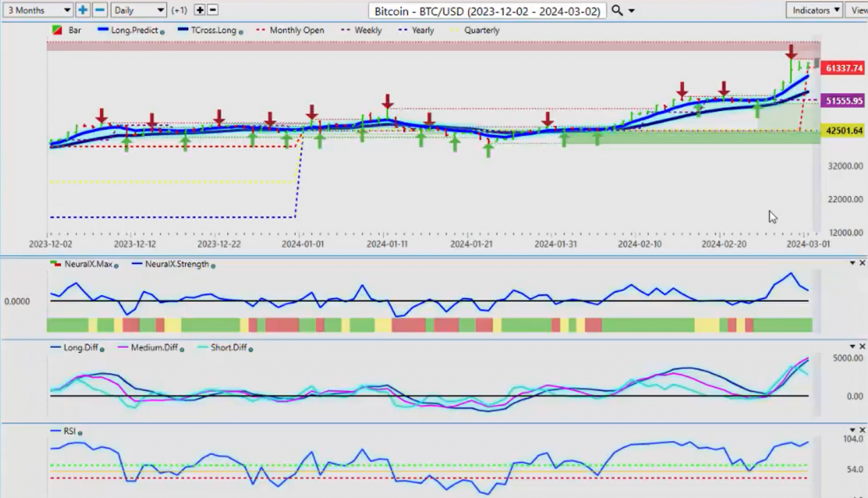
Task: Close the NeuralX indicator panel
Action: [862, 263]
